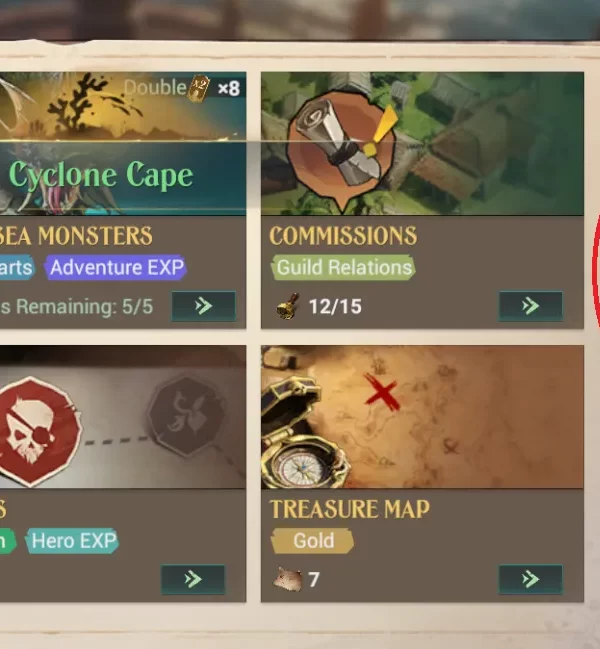This screenshot has height=649, width=600.
Task: Tap the greyed-out locked stage emblem
Action: tap(187, 415)
